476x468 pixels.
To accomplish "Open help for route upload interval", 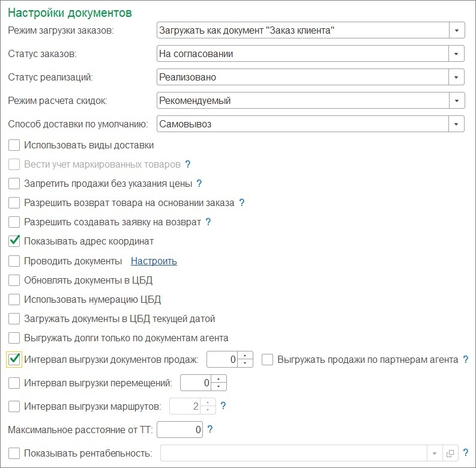I will pos(223,406).
